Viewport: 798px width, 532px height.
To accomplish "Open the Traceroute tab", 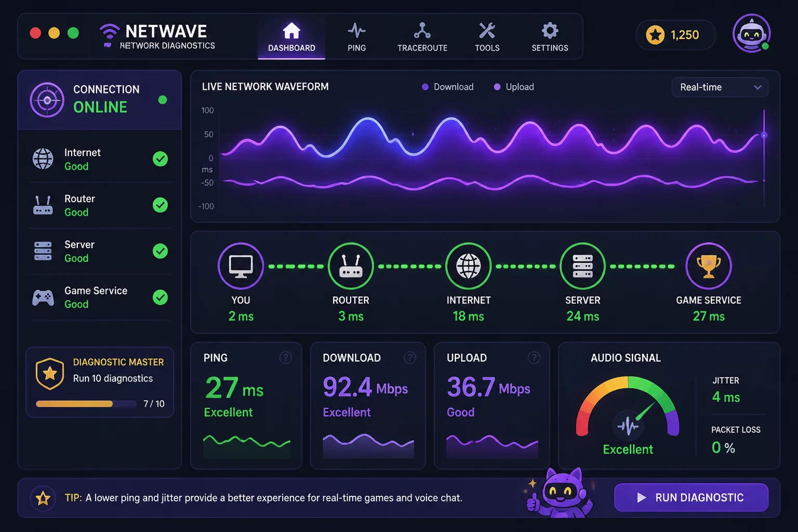I will coord(422,37).
